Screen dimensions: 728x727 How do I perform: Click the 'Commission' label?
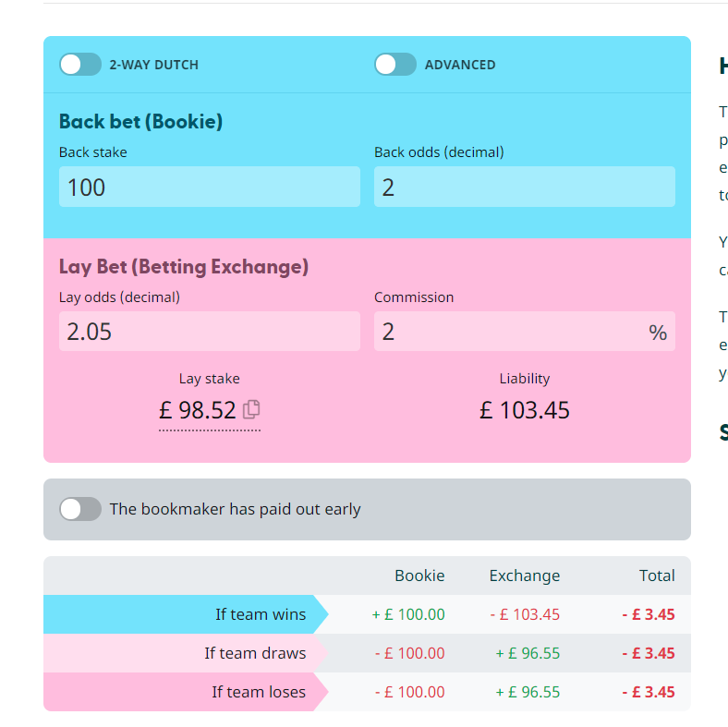coord(414,297)
